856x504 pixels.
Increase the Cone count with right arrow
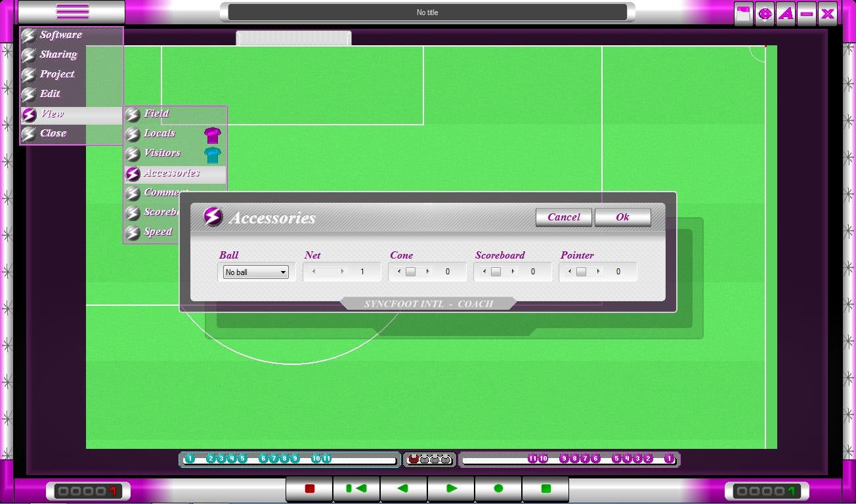tap(428, 272)
